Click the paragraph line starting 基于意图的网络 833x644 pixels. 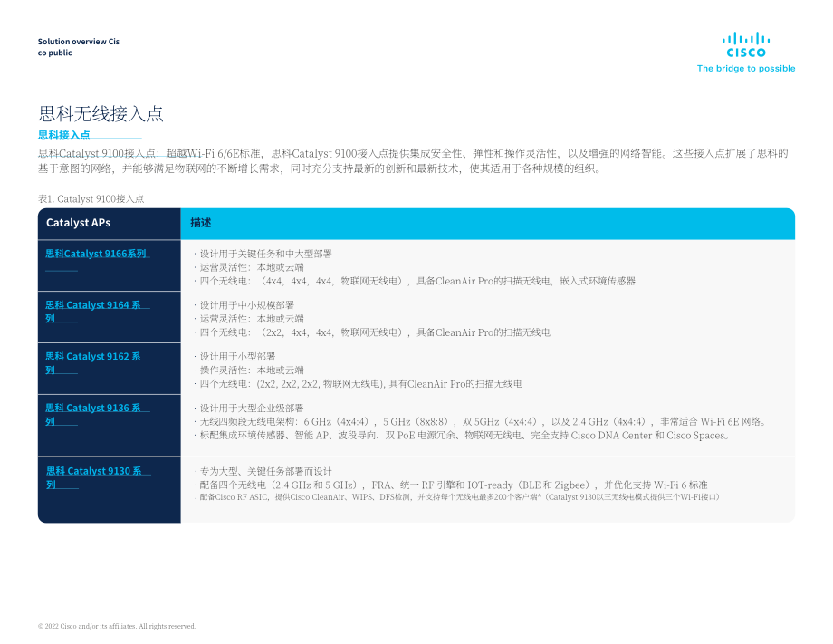pyautogui.click(x=320, y=169)
